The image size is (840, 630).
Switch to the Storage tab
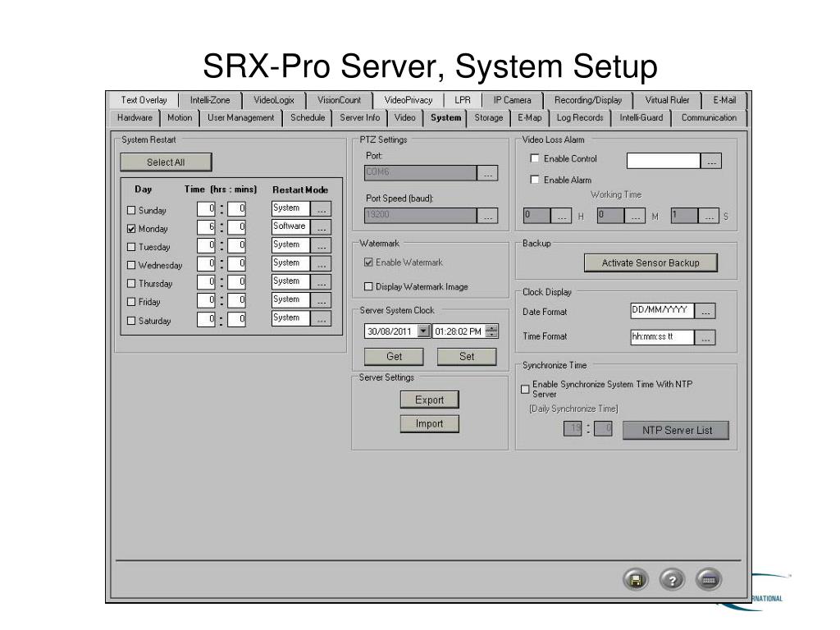click(489, 118)
